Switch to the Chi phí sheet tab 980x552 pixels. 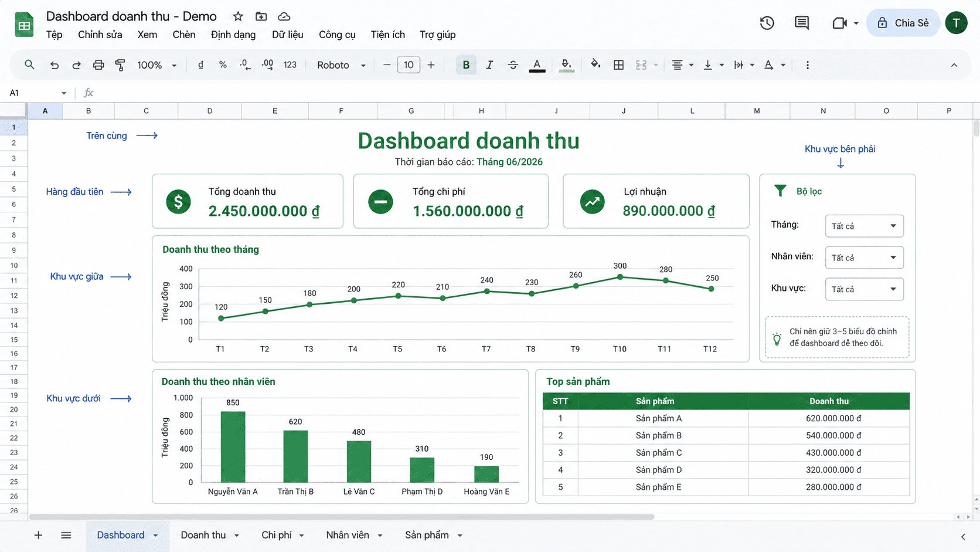coord(276,535)
